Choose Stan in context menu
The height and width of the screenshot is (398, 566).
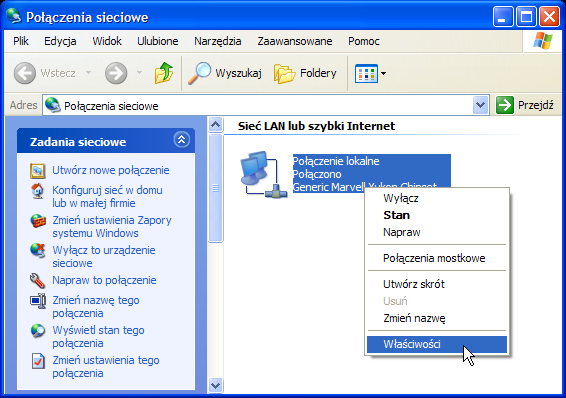(x=437, y=215)
